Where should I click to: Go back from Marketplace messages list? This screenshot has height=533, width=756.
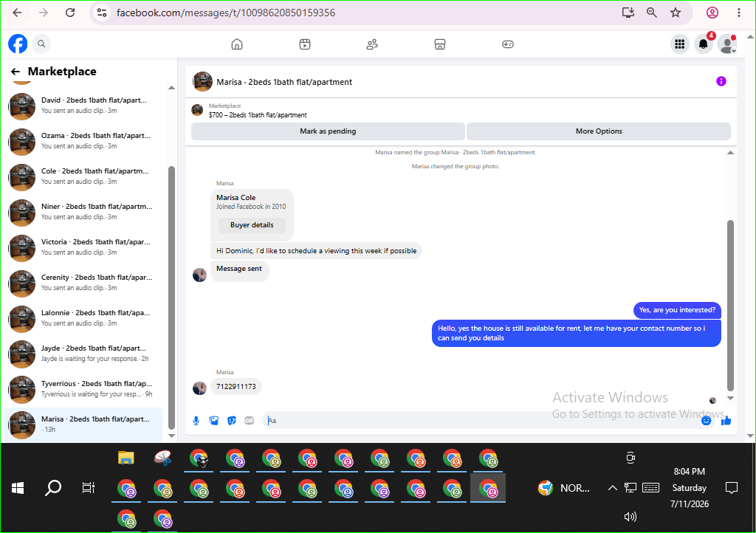coord(16,72)
